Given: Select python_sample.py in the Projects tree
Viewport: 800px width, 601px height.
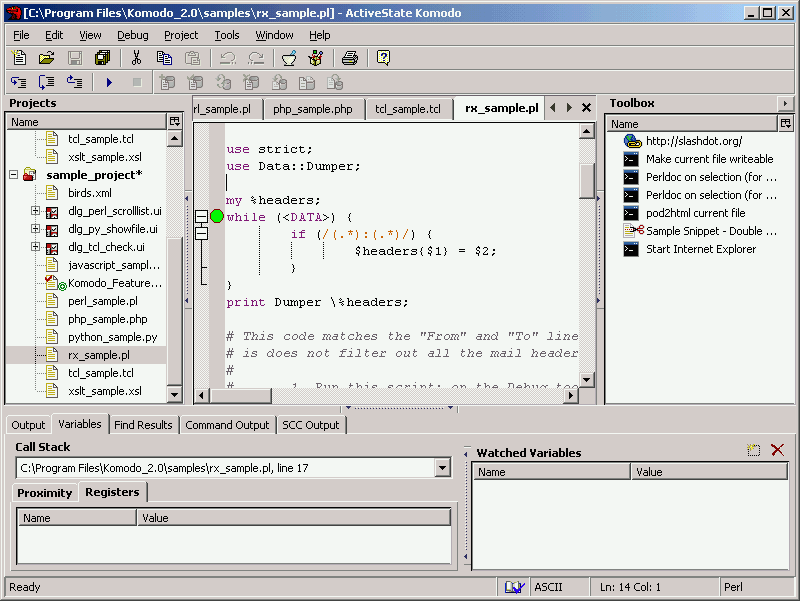Looking at the screenshot, I should coord(112,337).
